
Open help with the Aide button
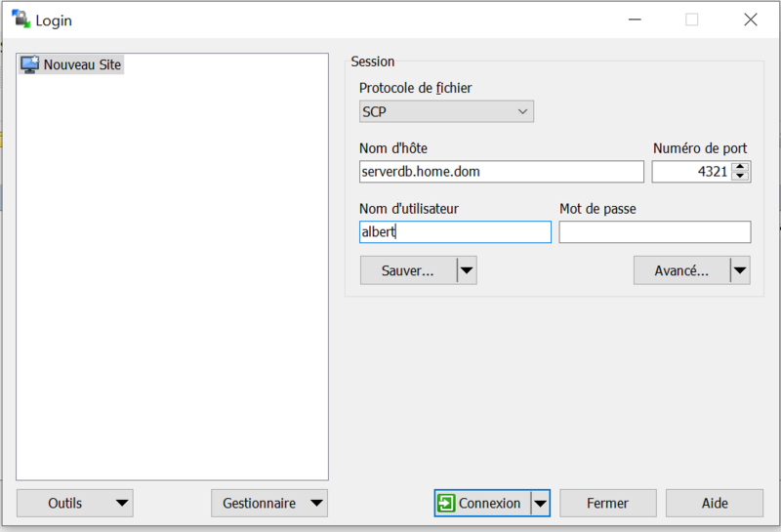(715, 503)
